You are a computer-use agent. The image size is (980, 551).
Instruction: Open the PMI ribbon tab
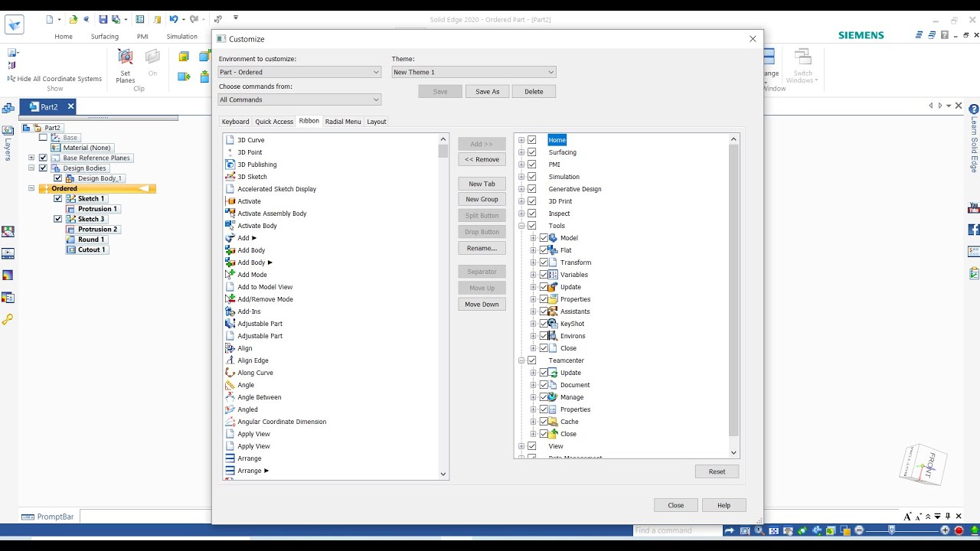pyautogui.click(x=142, y=36)
